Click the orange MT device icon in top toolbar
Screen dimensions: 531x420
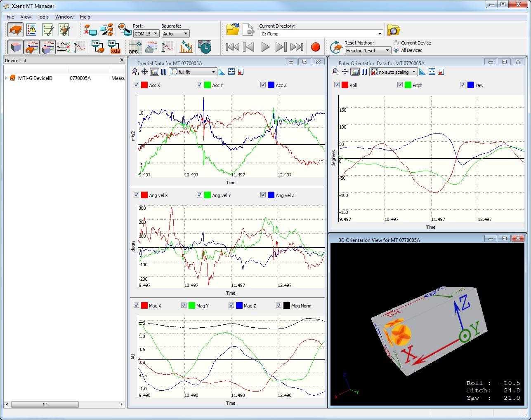click(x=16, y=30)
